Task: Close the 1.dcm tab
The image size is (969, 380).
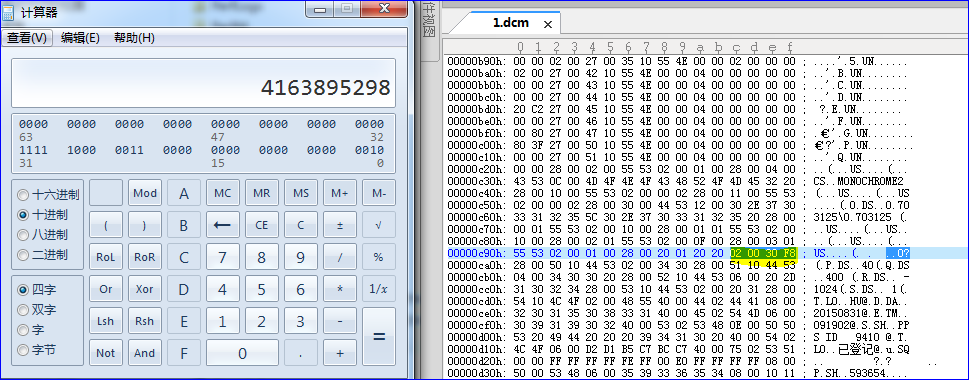Action: click(x=548, y=24)
